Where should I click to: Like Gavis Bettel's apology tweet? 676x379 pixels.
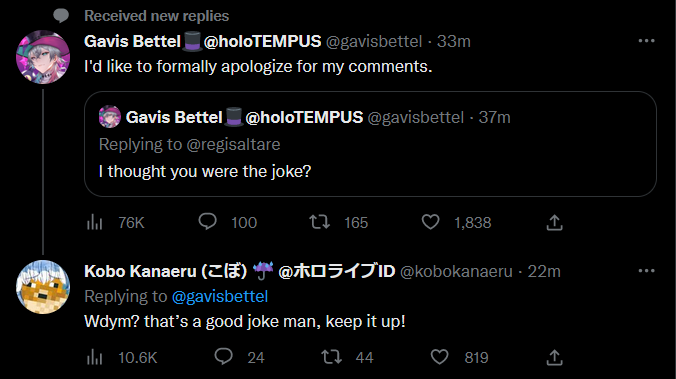[x=456, y=222]
